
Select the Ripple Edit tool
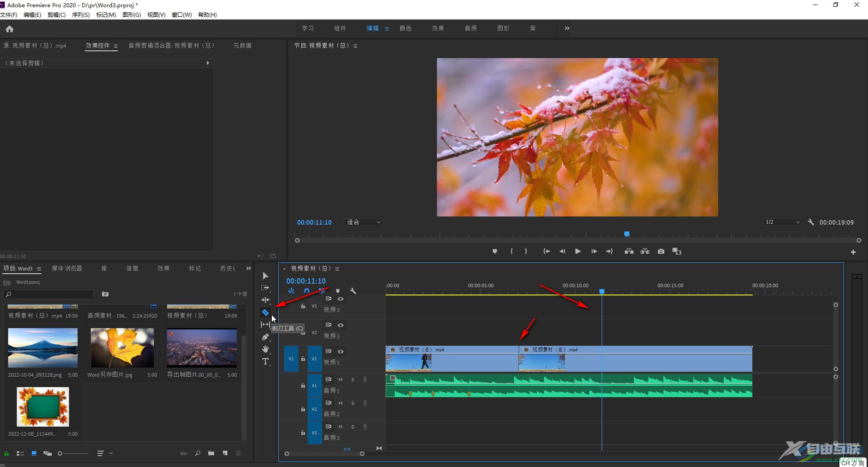click(x=265, y=300)
